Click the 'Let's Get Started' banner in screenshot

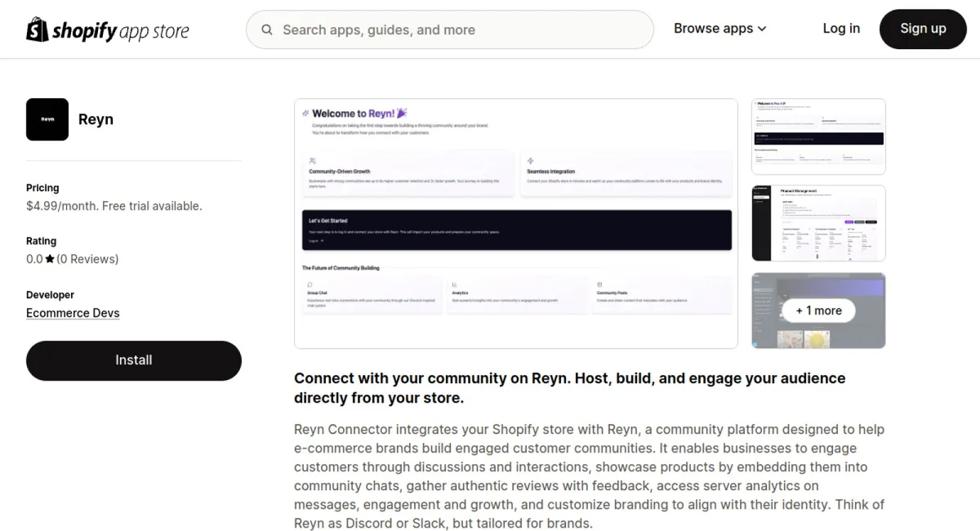click(516, 230)
